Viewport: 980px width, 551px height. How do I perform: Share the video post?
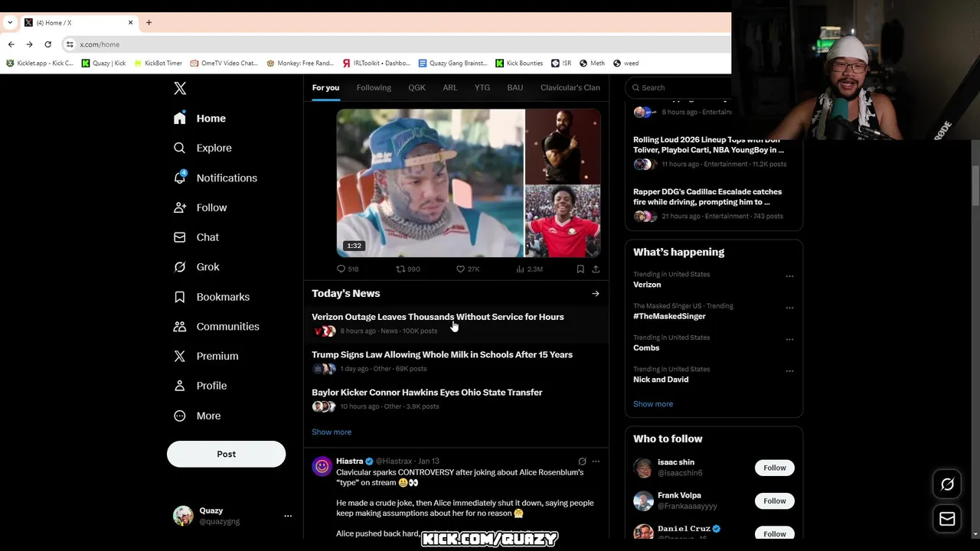pyautogui.click(x=596, y=269)
